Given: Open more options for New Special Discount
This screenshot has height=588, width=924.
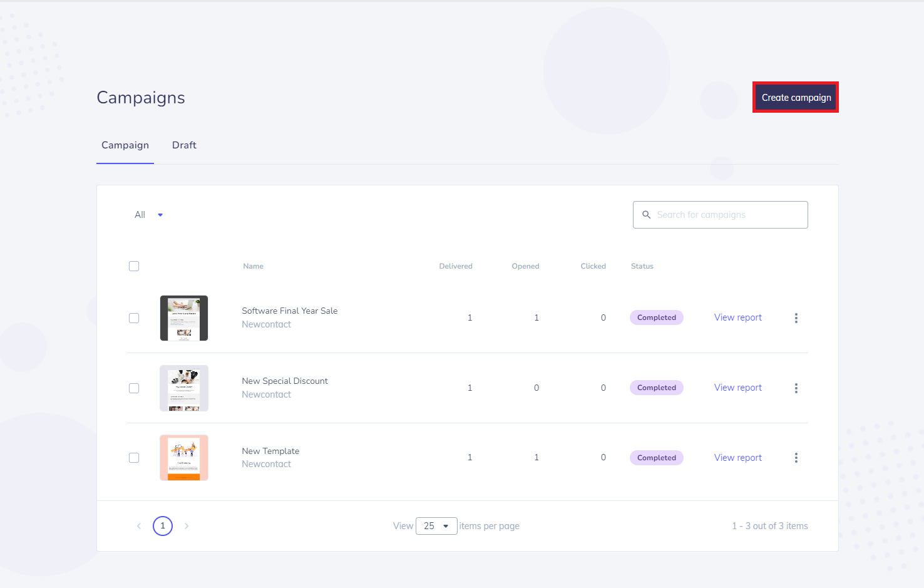Looking at the screenshot, I should 796,388.
